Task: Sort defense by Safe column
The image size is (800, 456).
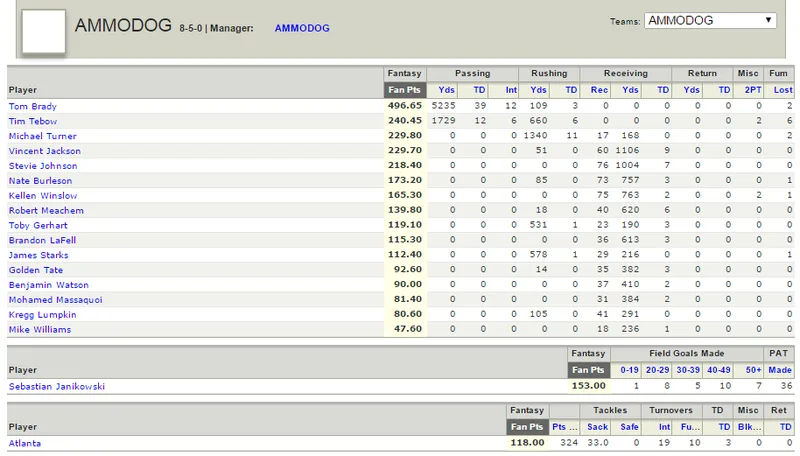Action: pos(629,427)
